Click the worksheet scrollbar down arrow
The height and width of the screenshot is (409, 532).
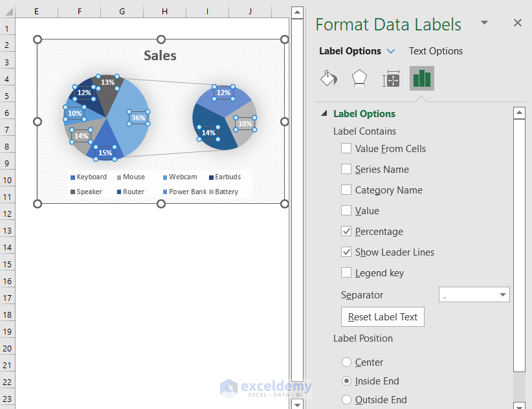297,404
